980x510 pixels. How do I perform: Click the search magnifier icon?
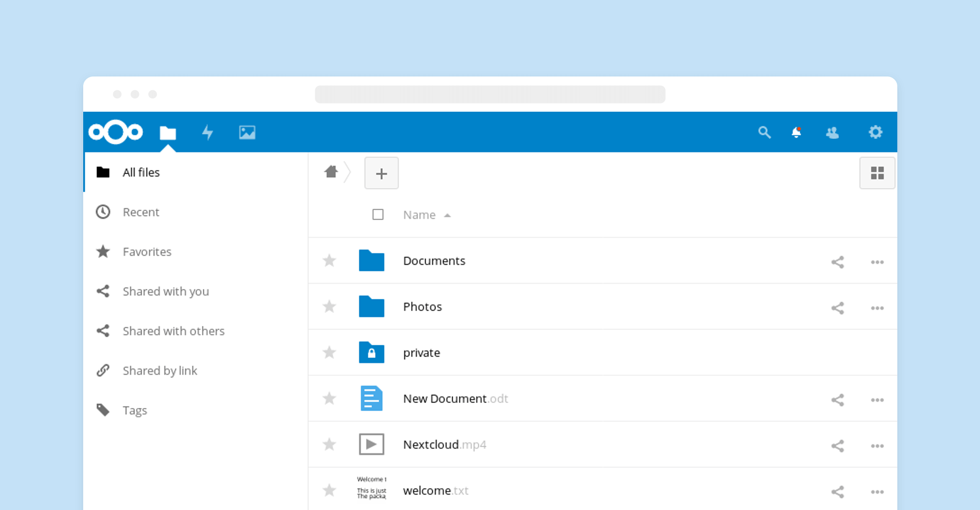click(764, 133)
